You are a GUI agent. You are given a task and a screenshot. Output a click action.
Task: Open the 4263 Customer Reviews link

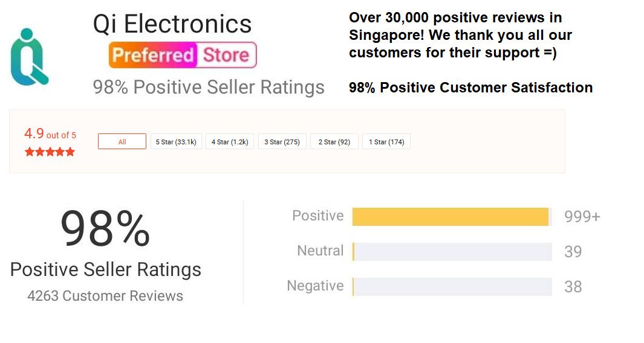(105, 296)
